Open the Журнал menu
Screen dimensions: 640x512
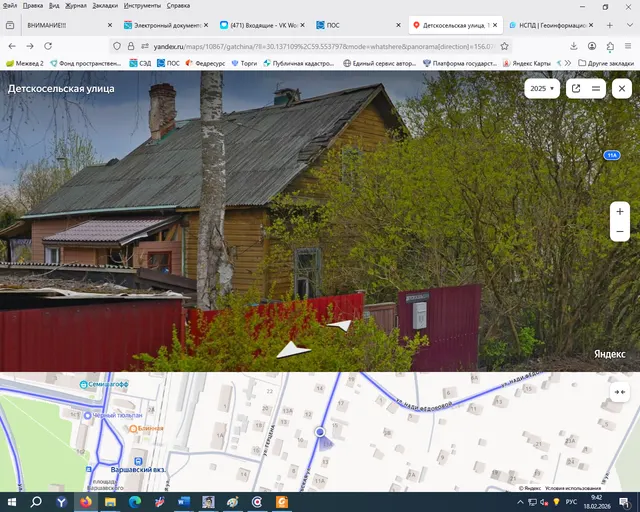click(76, 6)
